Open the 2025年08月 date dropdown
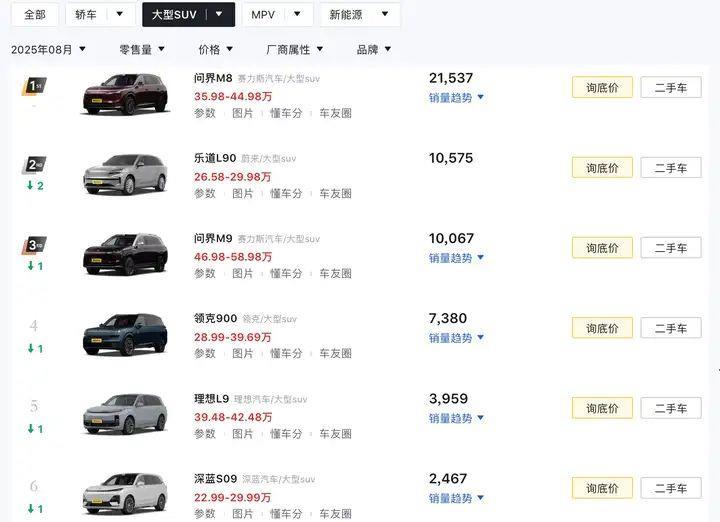Screen dimensions: 720x522 48,49
